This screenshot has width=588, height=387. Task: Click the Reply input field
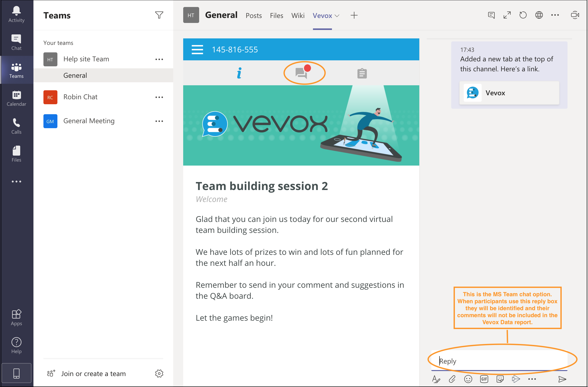499,361
